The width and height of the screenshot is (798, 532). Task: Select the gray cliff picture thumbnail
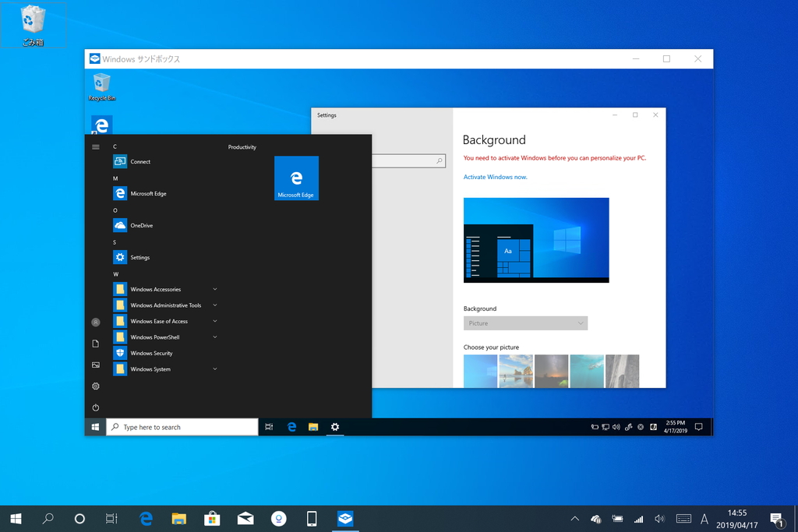point(622,372)
